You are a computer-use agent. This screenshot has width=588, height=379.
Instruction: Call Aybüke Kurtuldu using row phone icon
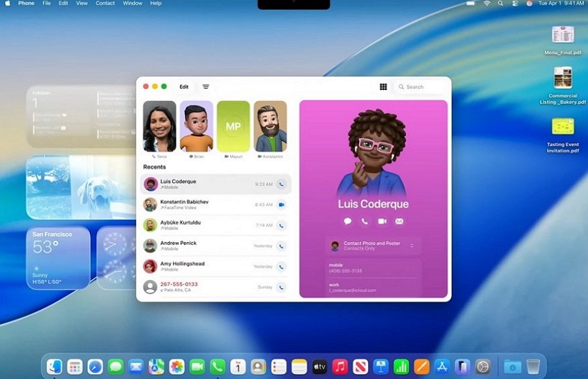pyautogui.click(x=282, y=225)
